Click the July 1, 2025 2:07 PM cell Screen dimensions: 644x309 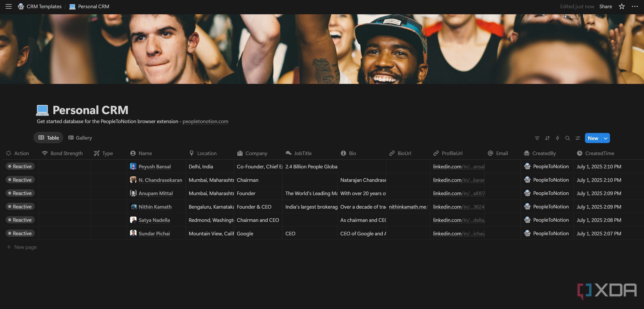point(609,233)
